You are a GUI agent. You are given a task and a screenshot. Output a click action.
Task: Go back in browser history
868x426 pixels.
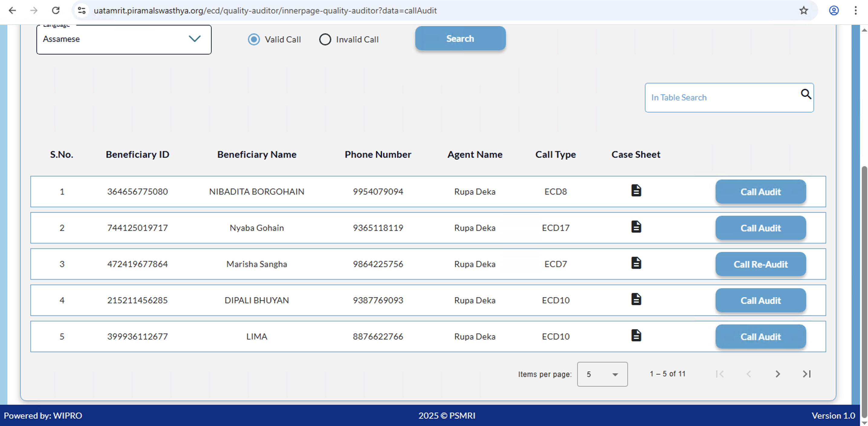[12, 11]
